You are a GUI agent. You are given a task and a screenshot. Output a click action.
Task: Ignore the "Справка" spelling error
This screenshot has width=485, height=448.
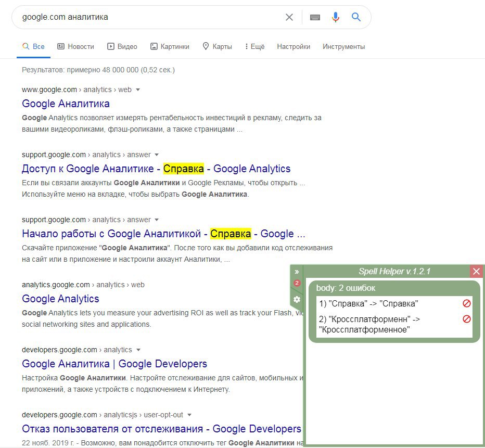pyautogui.click(x=466, y=303)
